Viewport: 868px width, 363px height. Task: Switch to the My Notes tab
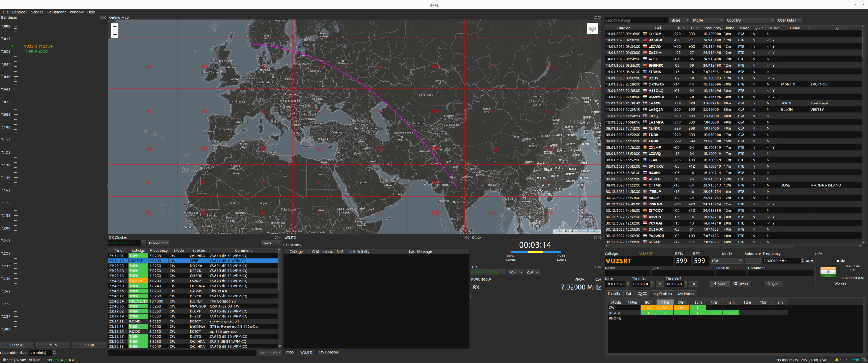(x=686, y=294)
